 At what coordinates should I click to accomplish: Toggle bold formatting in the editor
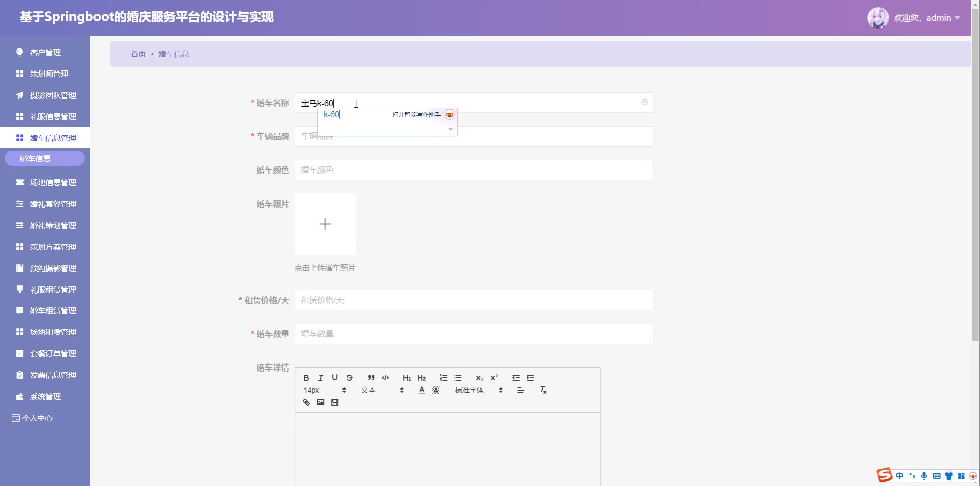tap(306, 378)
